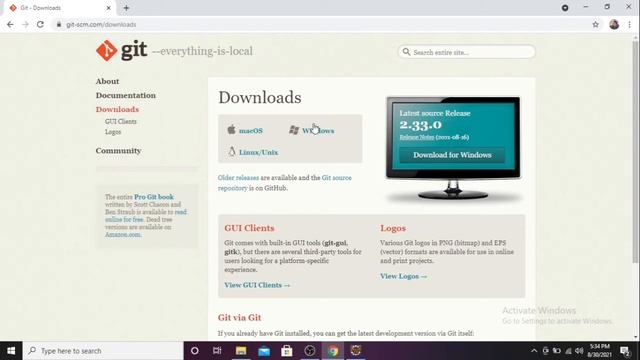Open Older releases link
The width and height of the screenshot is (640, 360).
point(238,178)
